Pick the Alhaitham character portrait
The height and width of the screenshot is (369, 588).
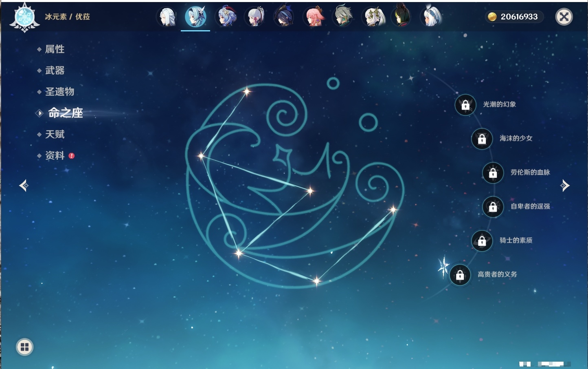point(343,17)
